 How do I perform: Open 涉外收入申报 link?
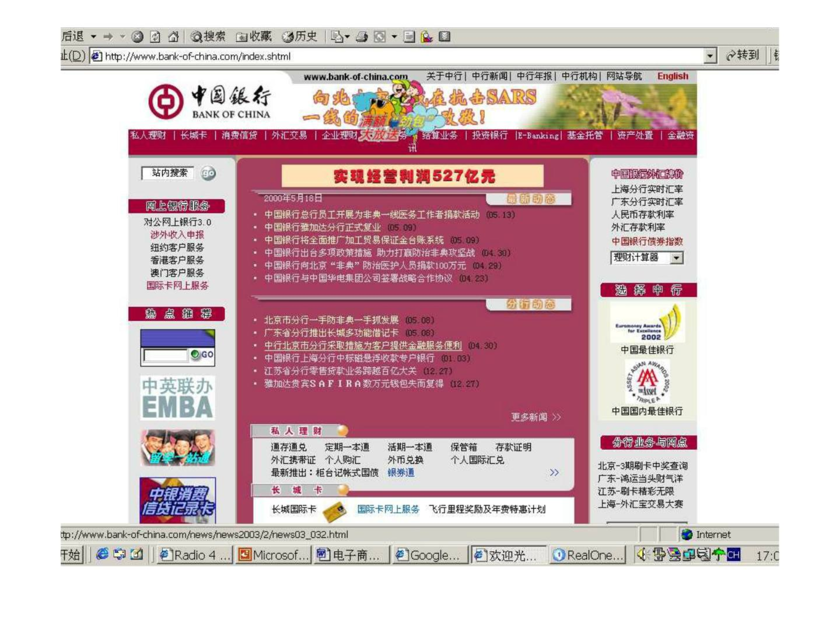(177, 235)
